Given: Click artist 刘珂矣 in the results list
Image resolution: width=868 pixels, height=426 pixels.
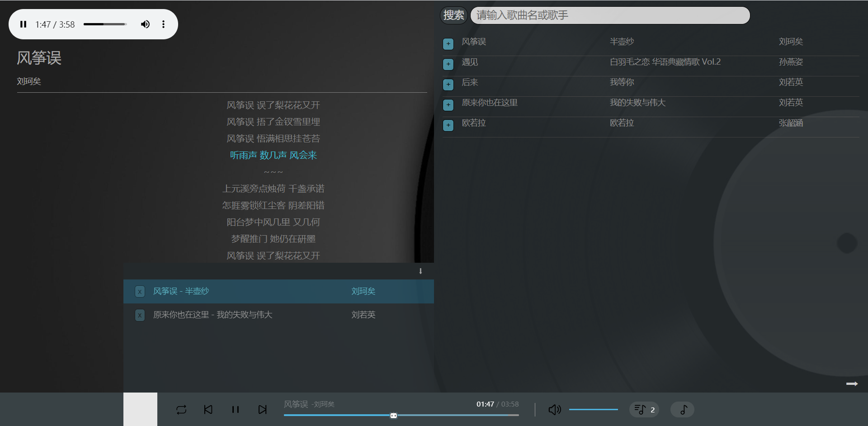Looking at the screenshot, I should click(791, 42).
